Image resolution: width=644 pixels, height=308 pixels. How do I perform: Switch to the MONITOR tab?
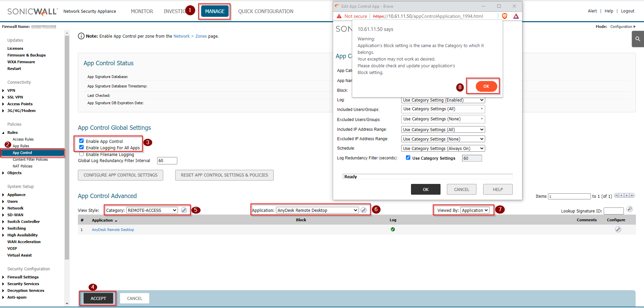[x=142, y=11]
